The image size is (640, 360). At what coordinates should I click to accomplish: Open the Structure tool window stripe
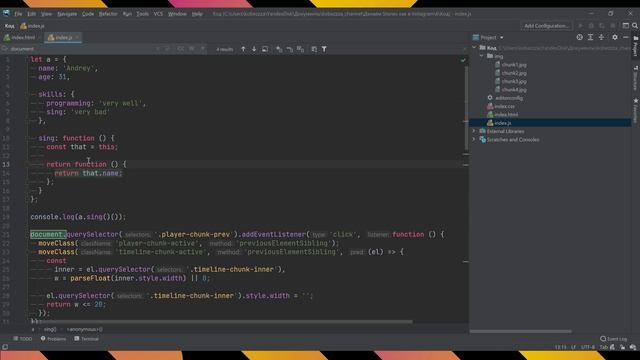click(636, 78)
